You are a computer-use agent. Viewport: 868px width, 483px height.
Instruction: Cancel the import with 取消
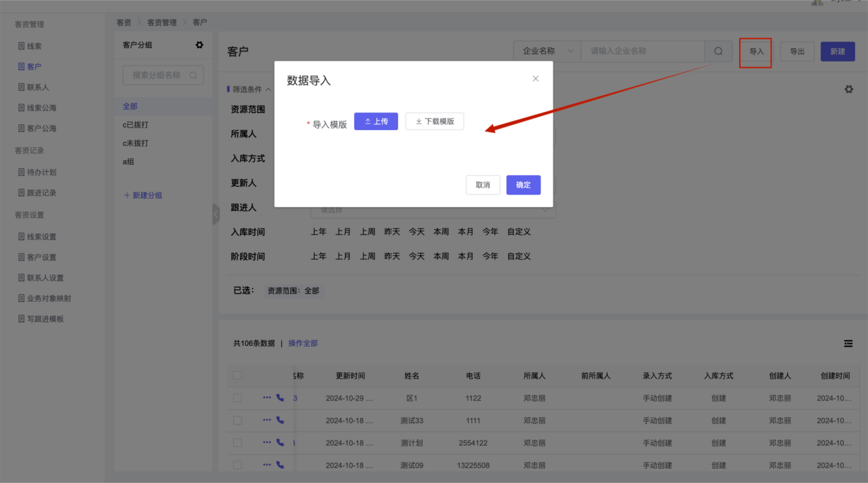483,185
